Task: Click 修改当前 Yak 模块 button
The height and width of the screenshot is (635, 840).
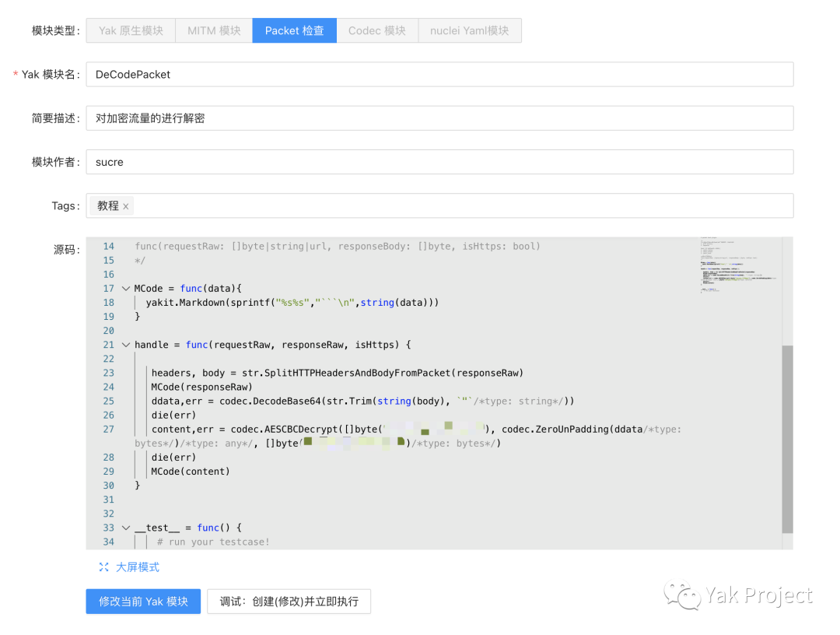Action: 143,602
